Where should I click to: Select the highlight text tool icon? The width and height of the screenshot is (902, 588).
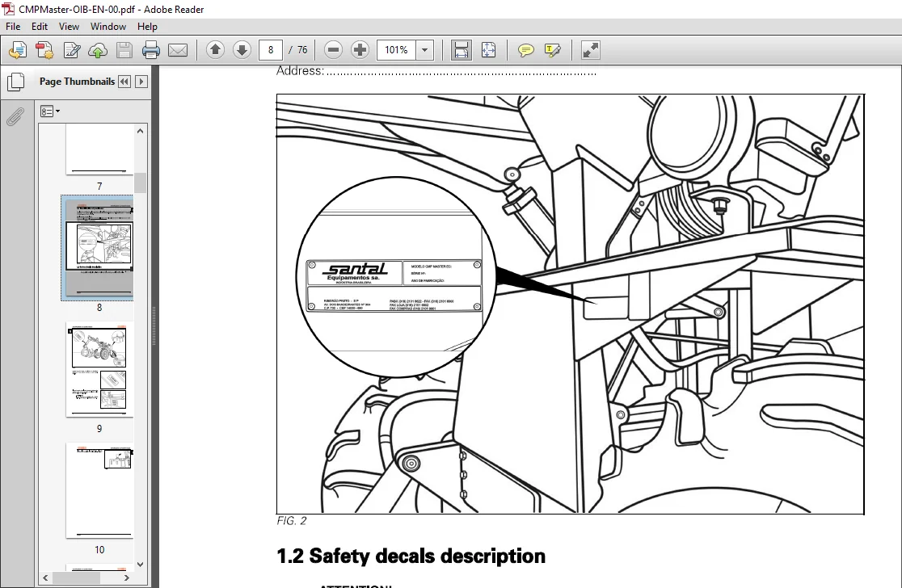552,51
